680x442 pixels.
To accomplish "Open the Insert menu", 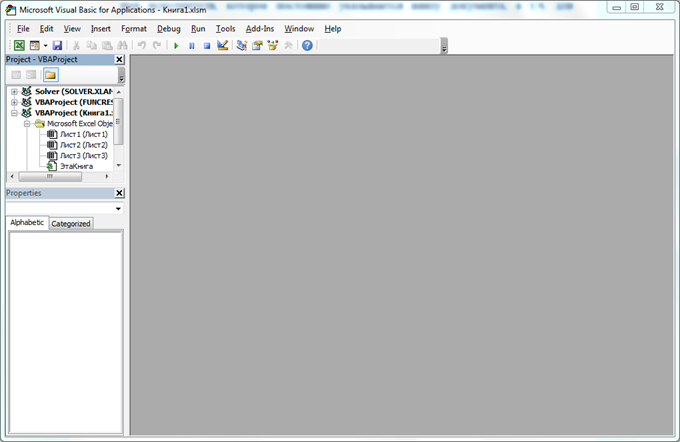I will (101, 29).
